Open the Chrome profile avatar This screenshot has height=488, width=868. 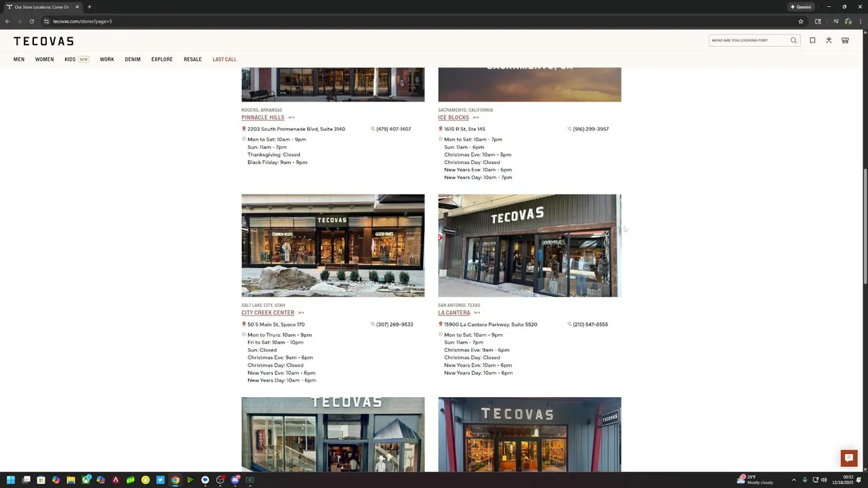(x=848, y=21)
